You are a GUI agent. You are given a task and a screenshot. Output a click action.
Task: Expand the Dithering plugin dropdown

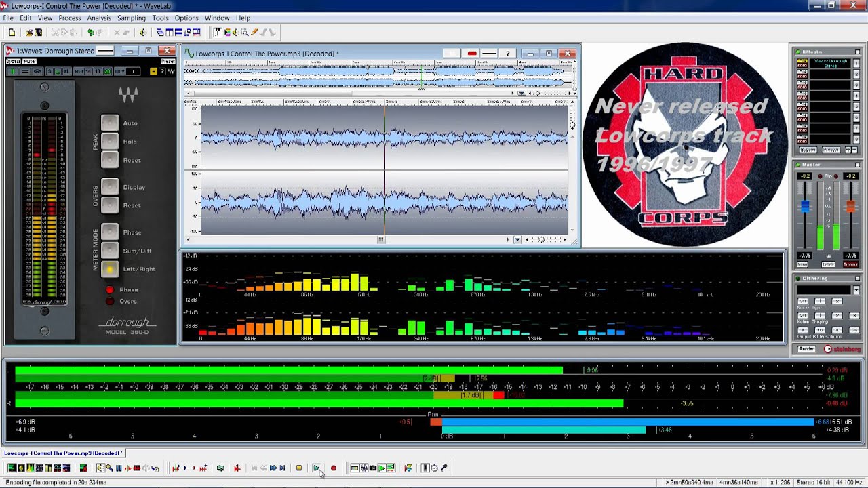pos(856,290)
